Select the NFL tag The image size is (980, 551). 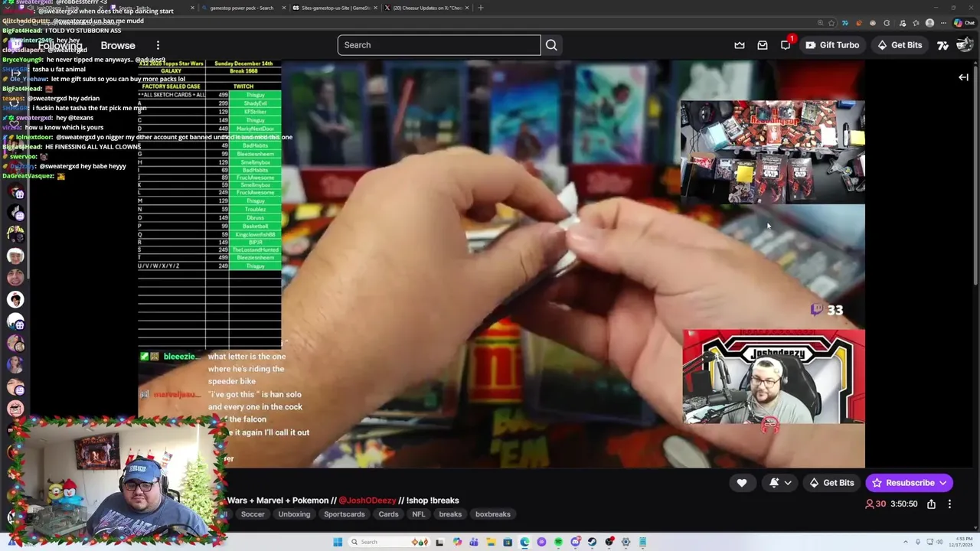pos(418,514)
